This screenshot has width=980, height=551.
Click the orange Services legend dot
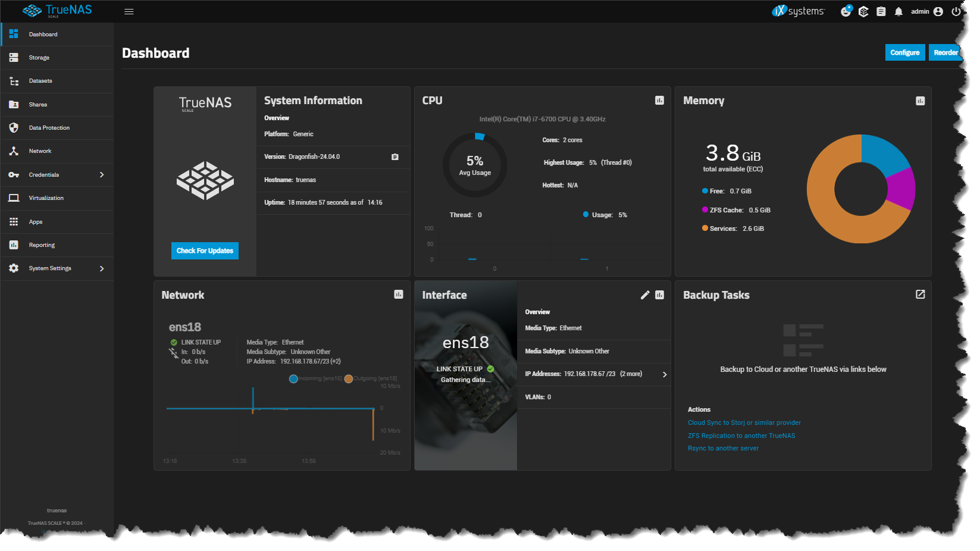(x=705, y=228)
